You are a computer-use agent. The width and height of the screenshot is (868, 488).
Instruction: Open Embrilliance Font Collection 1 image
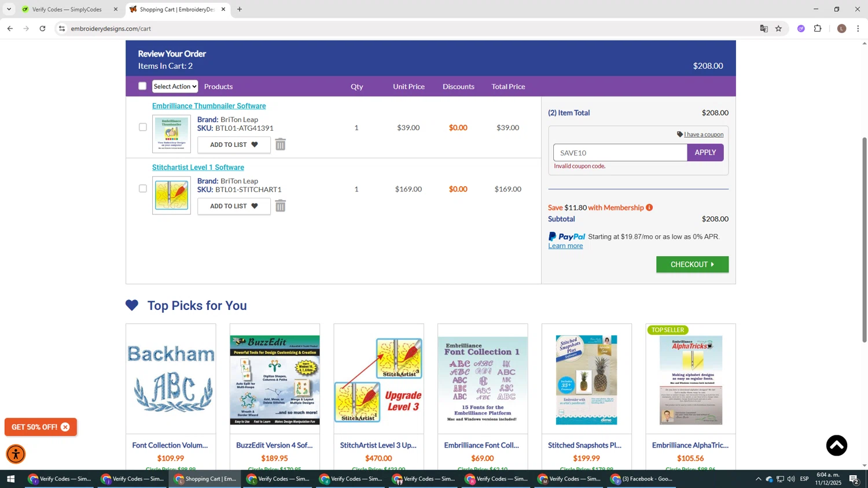click(x=483, y=379)
